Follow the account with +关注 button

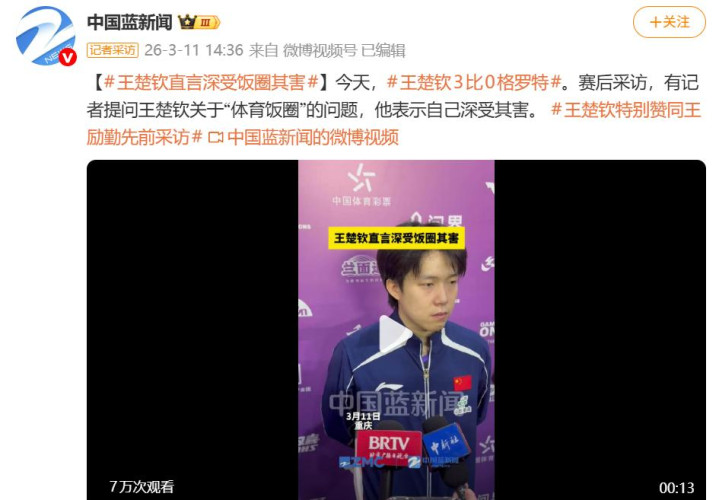tap(669, 22)
